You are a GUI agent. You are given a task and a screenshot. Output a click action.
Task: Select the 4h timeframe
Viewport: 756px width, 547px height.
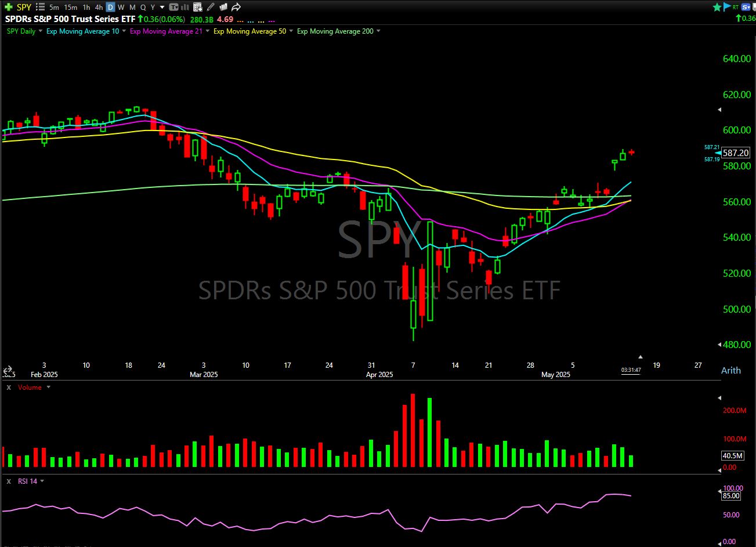99,7
